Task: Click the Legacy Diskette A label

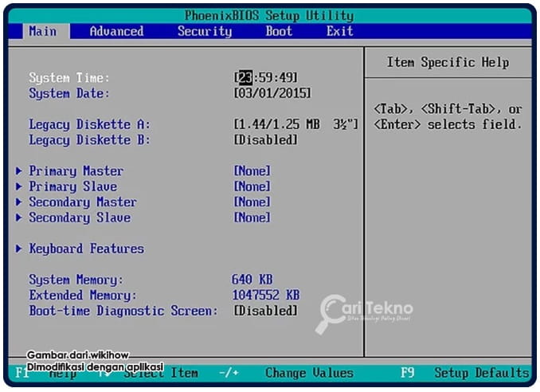Action: [x=89, y=124]
